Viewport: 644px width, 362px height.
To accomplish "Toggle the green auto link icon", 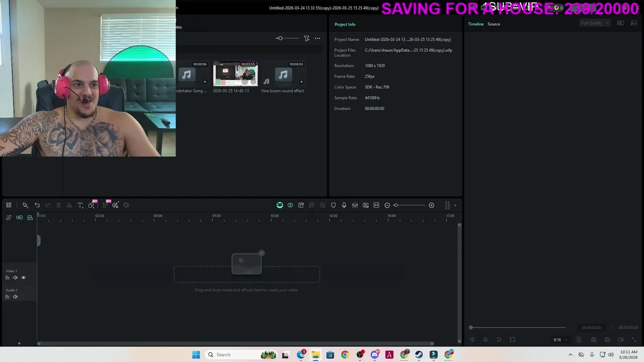I will [x=19, y=218].
